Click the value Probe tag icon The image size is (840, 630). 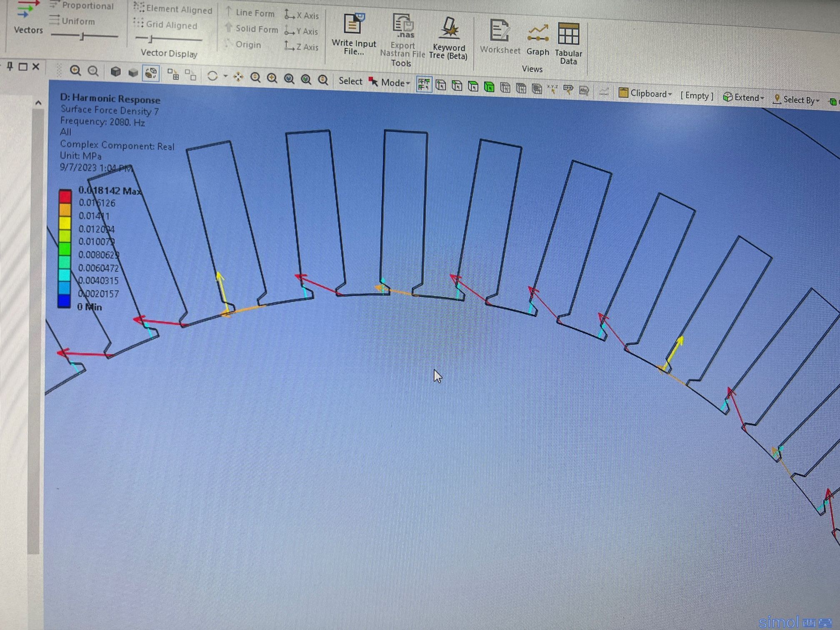tap(568, 90)
